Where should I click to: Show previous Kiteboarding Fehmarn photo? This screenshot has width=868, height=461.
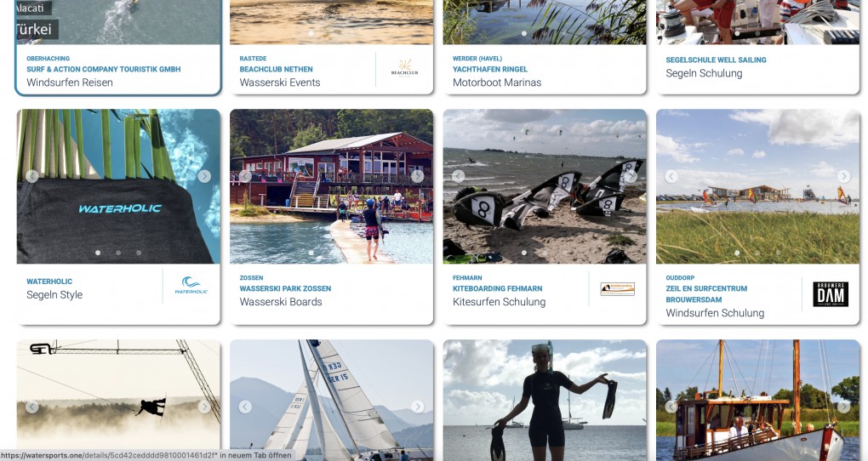click(x=459, y=176)
